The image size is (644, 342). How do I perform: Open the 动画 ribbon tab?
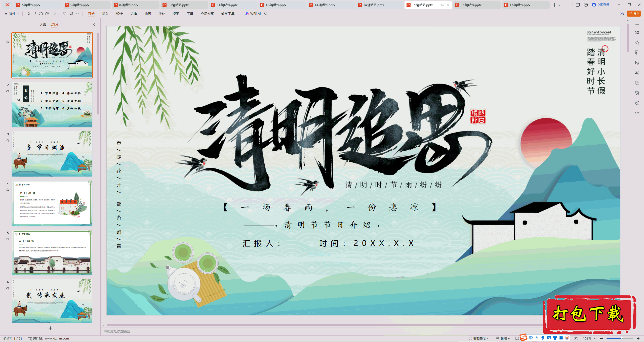[x=148, y=14]
